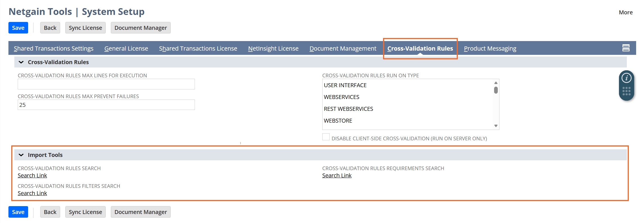Open Cross-Validation Rules Requirements Search link
The width and height of the screenshot is (644, 223).
click(337, 175)
